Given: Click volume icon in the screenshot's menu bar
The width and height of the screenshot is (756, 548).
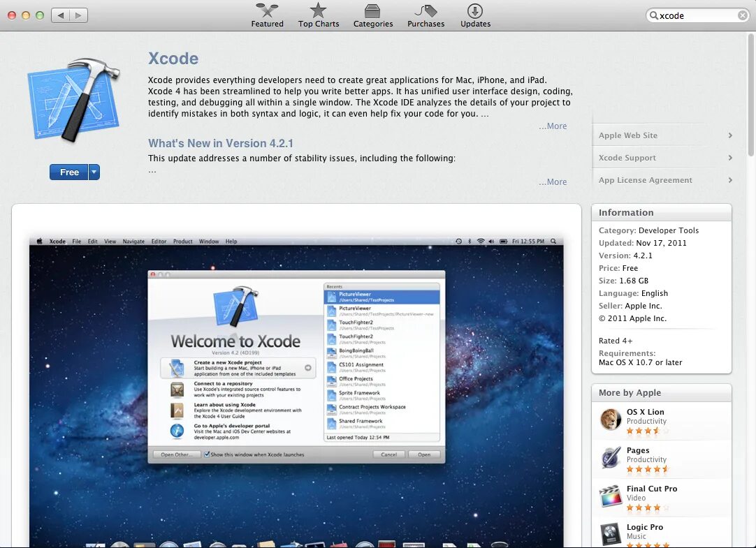Looking at the screenshot, I should 491,242.
